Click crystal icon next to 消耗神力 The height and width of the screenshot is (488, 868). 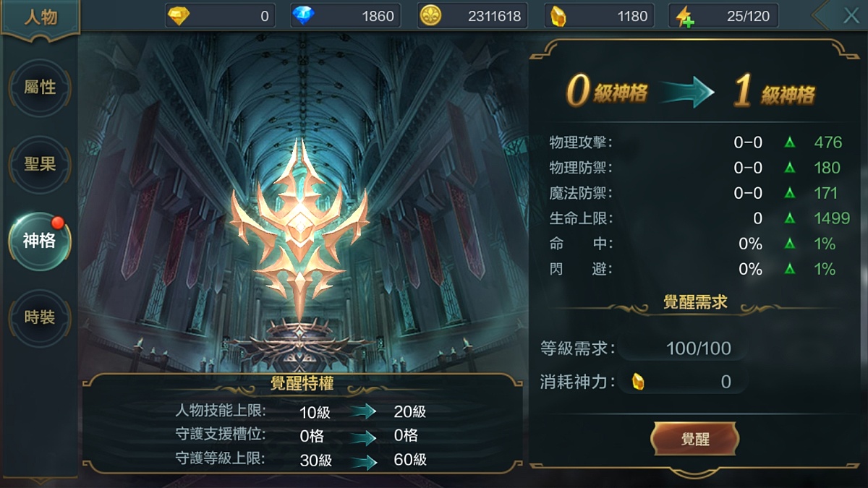pyautogui.click(x=638, y=382)
